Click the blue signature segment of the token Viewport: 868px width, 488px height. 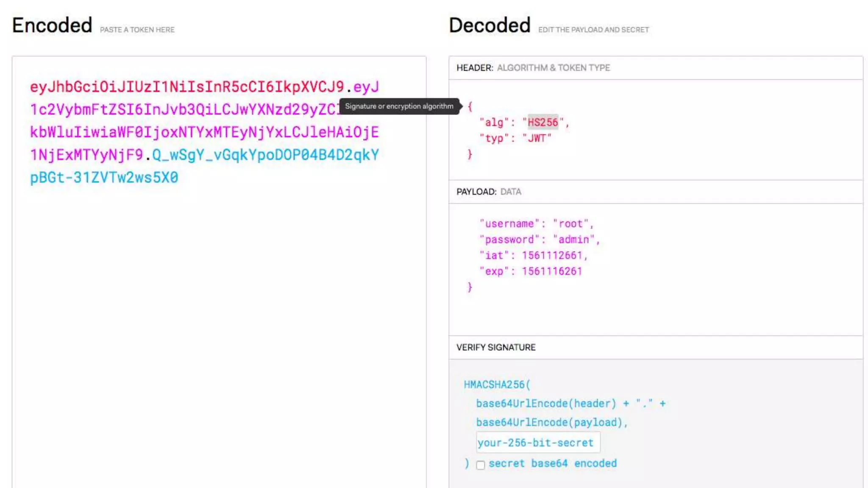(265, 155)
